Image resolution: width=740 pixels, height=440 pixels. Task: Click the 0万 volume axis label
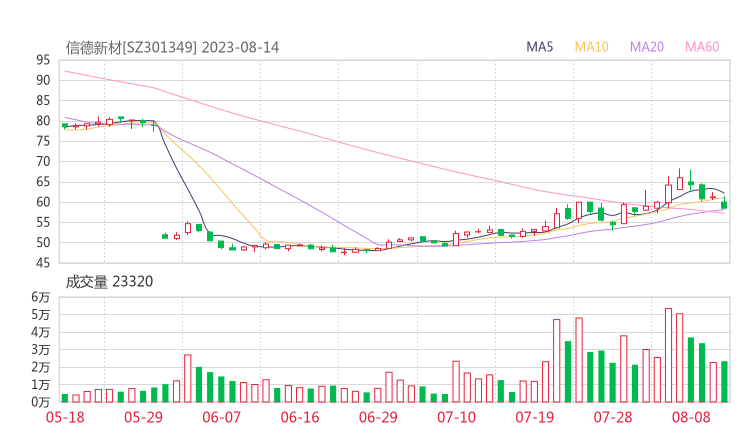pos(41,402)
